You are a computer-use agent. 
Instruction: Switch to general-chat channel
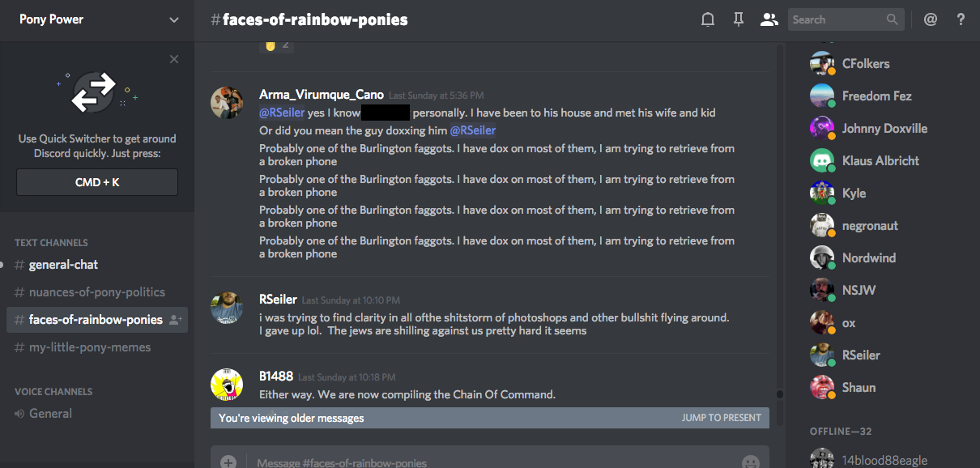(x=63, y=265)
